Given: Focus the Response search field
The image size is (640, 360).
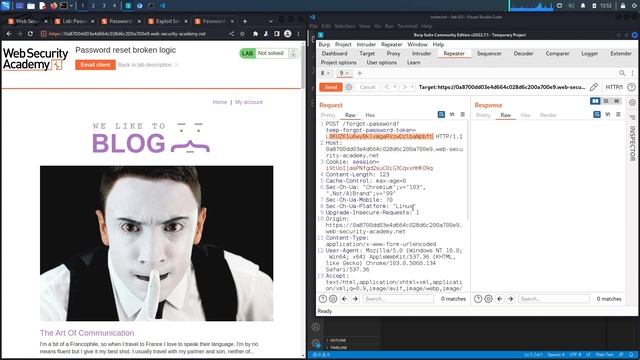Looking at the screenshot, I should (x=553, y=299).
